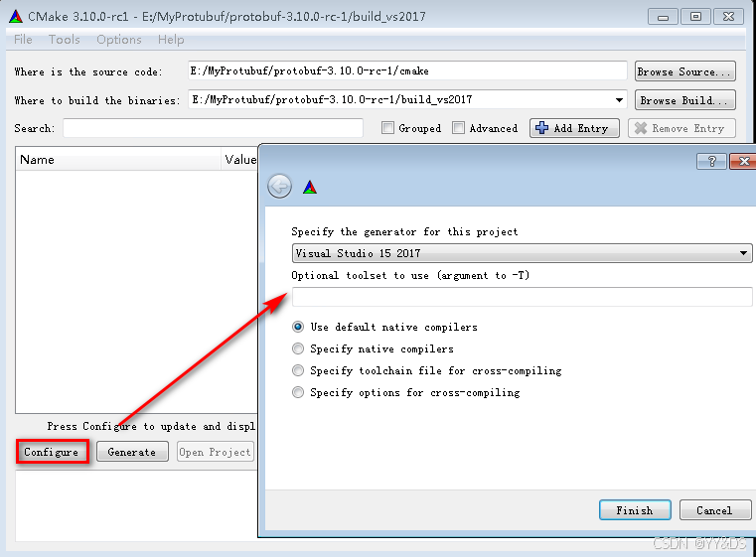
Task: Click the help question mark button in dialog
Action: [x=711, y=162]
